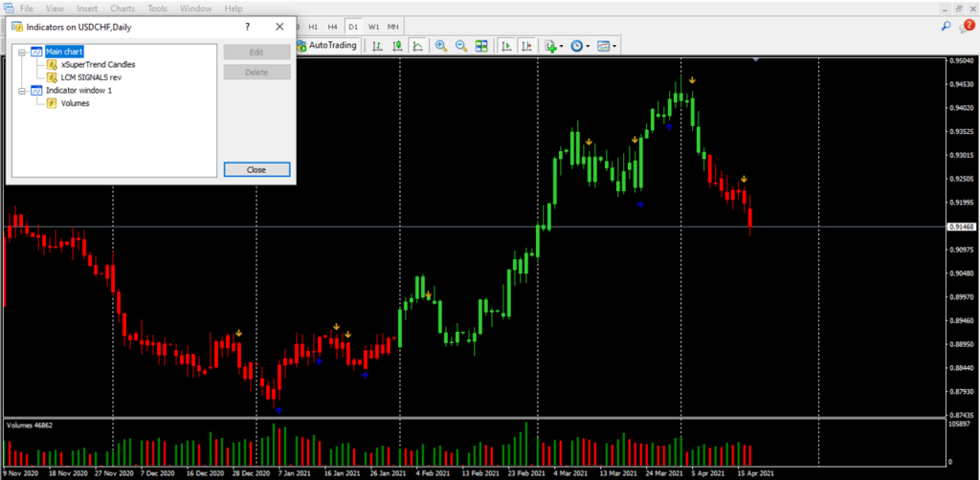
Task: Select xSuperTrend Candles indicator
Action: [98, 65]
